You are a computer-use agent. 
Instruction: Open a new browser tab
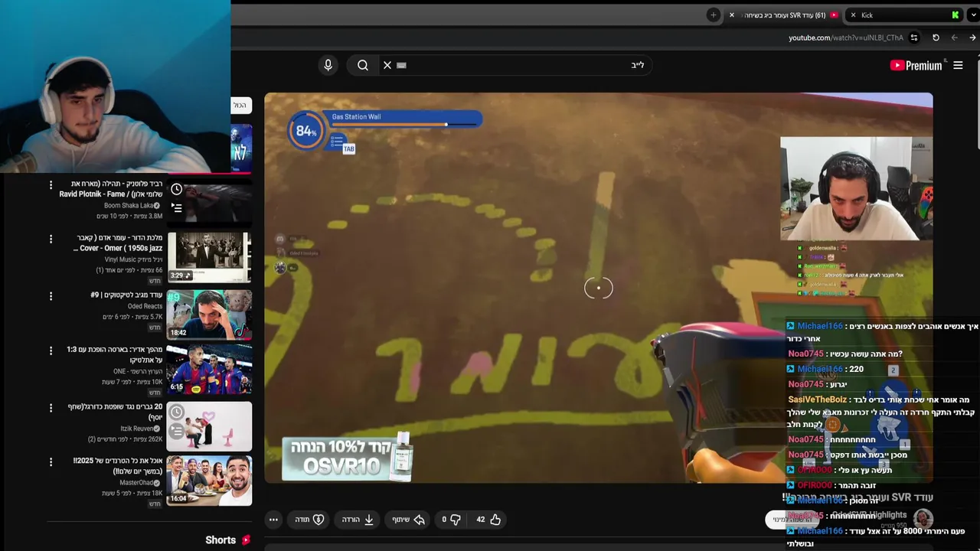point(714,15)
